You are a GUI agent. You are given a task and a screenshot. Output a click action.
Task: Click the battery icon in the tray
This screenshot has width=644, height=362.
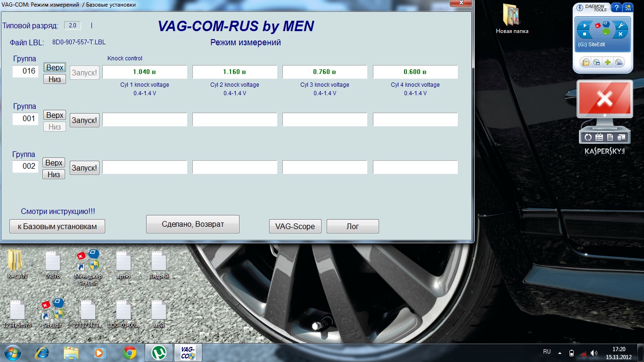point(572,353)
